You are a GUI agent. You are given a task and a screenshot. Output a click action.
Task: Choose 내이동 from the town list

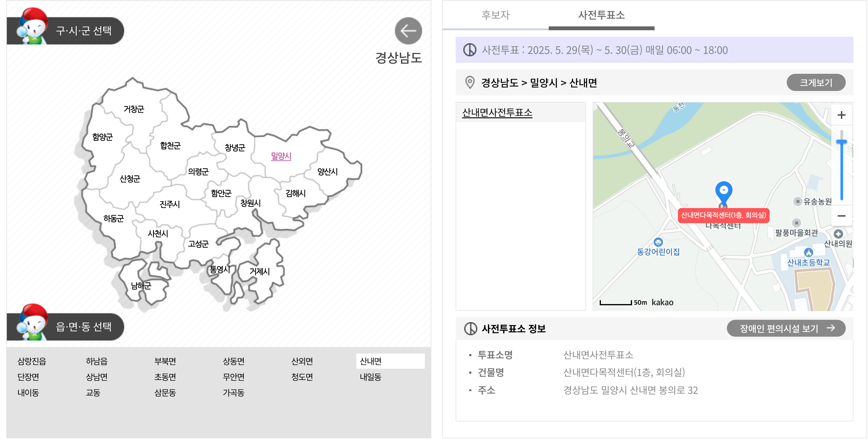tap(28, 393)
